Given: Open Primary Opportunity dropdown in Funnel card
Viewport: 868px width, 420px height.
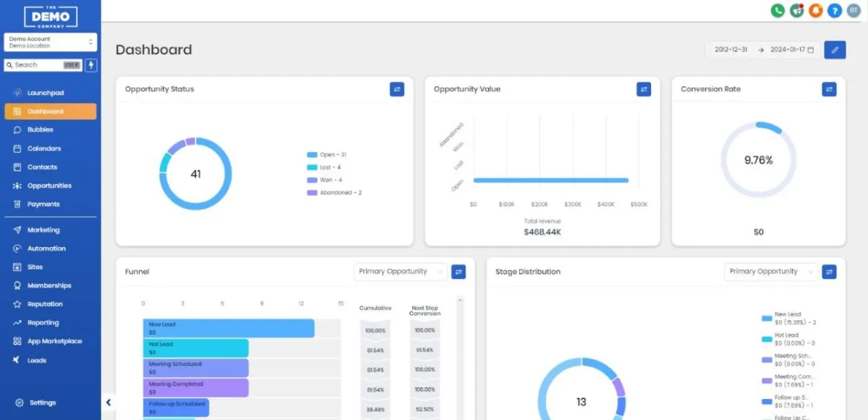Looking at the screenshot, I should pyautogui.click(x=400, y=272).
